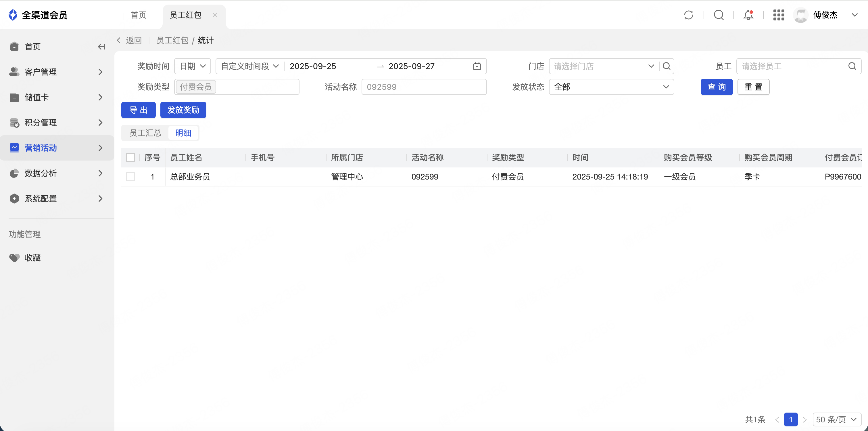Click the search icon in 门店 field
Screen dimensions: 868x431
[x=666, y=66]
